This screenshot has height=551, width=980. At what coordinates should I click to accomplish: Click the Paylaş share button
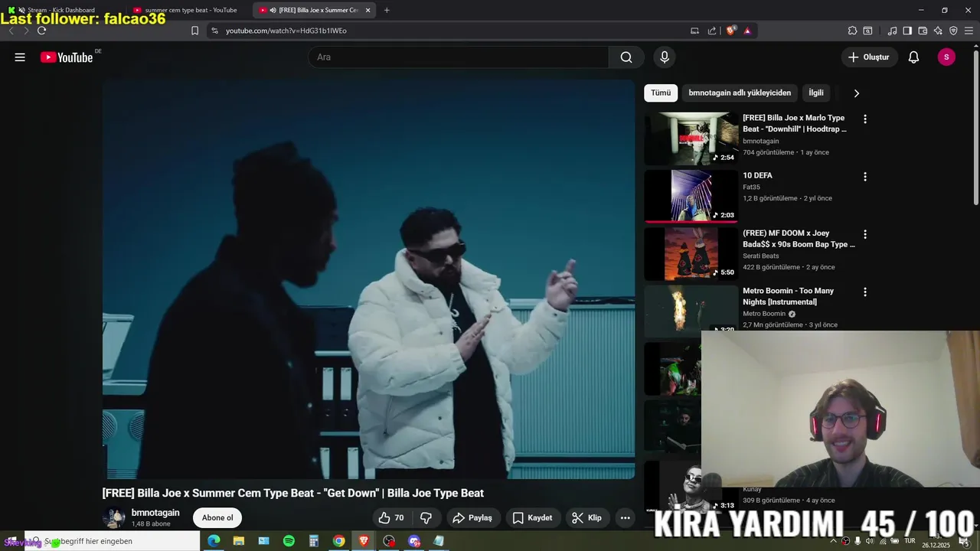472,518
